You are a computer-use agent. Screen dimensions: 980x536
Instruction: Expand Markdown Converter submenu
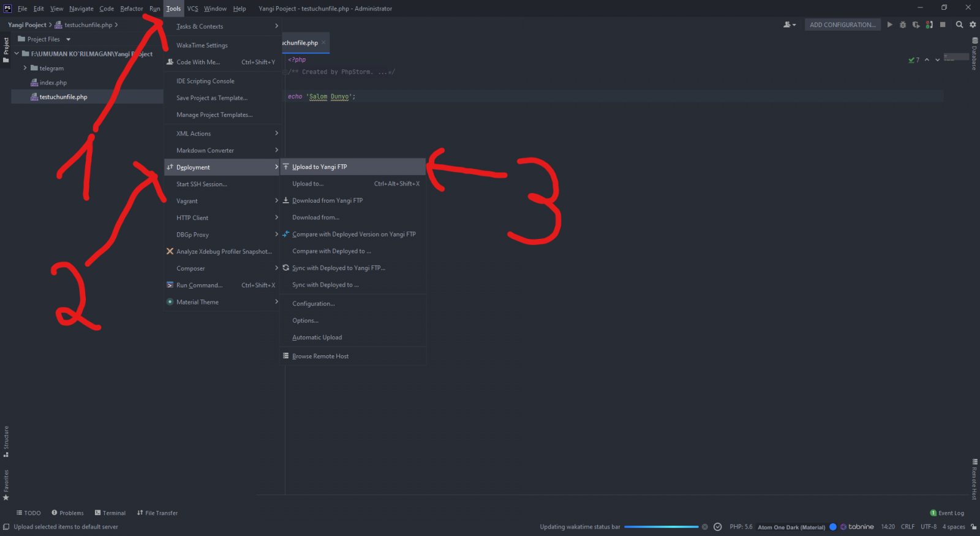coord(222,150)
